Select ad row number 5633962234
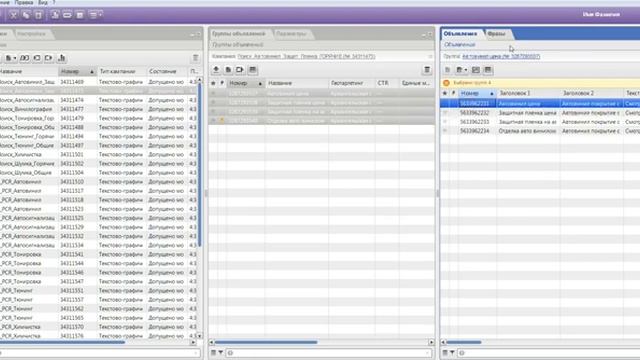This screenshot has height=360, width=640. [540, 131]
